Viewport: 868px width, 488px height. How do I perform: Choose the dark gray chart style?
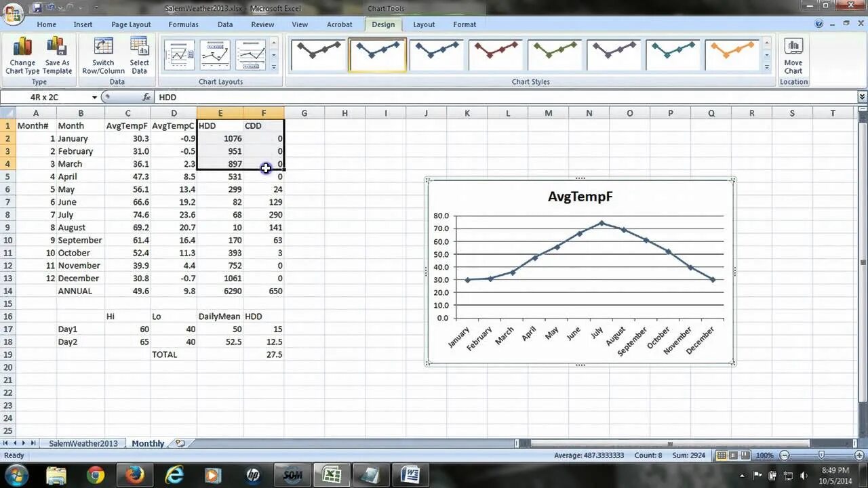pyautogui.click(x=318, y=55)
